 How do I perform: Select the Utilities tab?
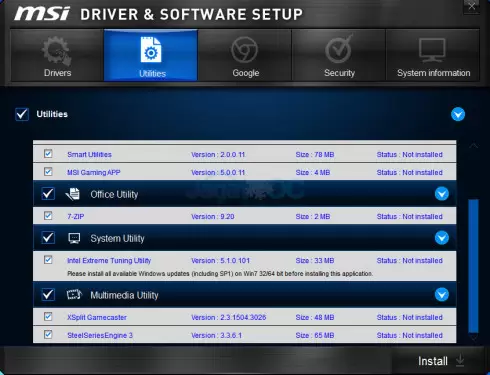151,55
